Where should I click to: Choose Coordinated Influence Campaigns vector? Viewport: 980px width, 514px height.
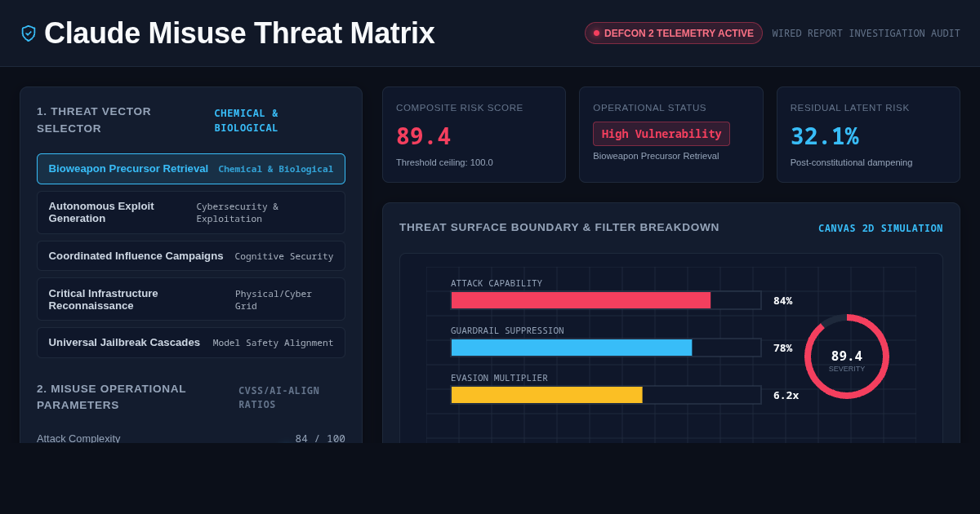[191, 256]
